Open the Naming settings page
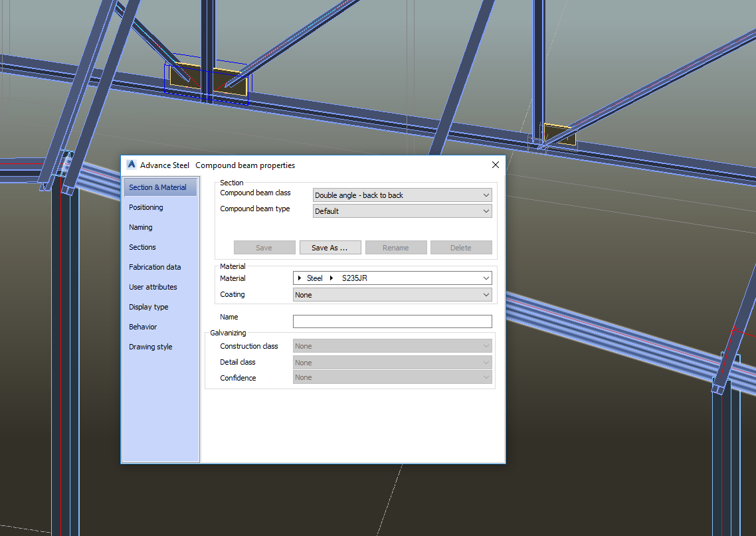756x536 pixels. [141, 227]
